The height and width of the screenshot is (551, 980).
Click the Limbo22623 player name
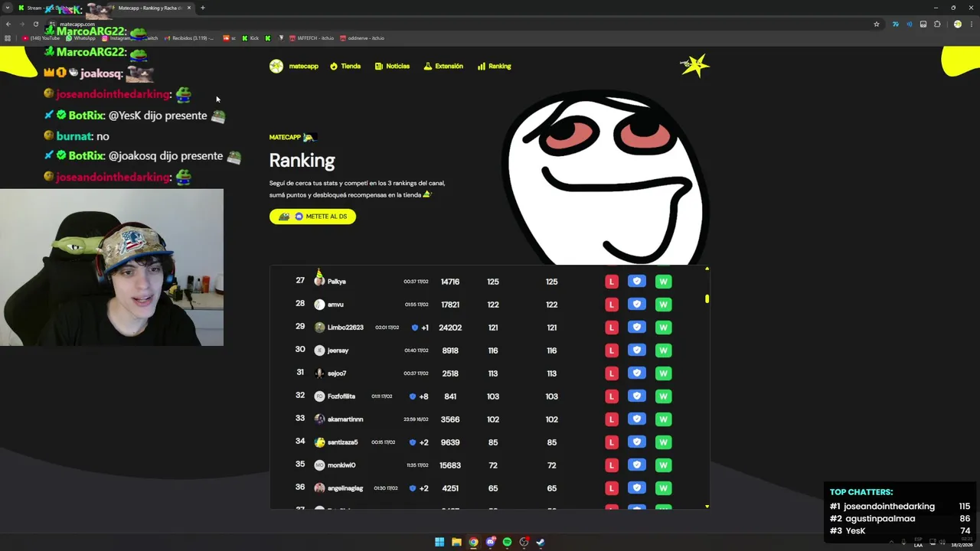tap(345, 328)
